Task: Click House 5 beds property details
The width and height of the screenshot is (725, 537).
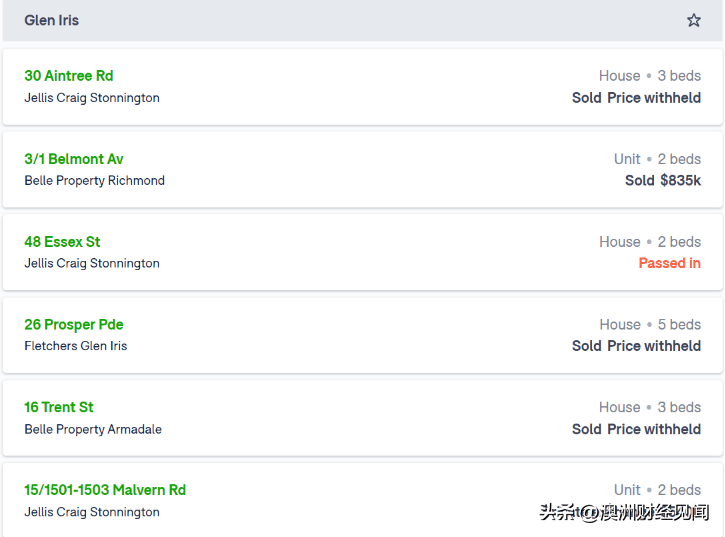Action: pos(650,325)
